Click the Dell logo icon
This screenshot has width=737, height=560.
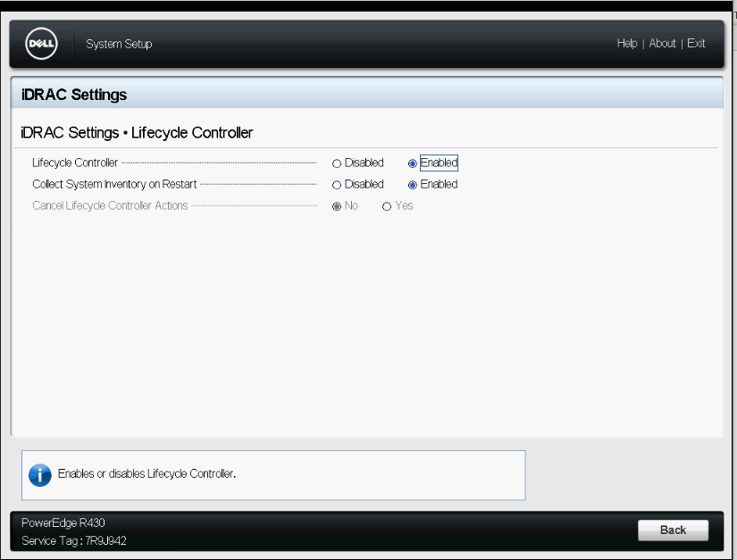[x=40, y=42]
